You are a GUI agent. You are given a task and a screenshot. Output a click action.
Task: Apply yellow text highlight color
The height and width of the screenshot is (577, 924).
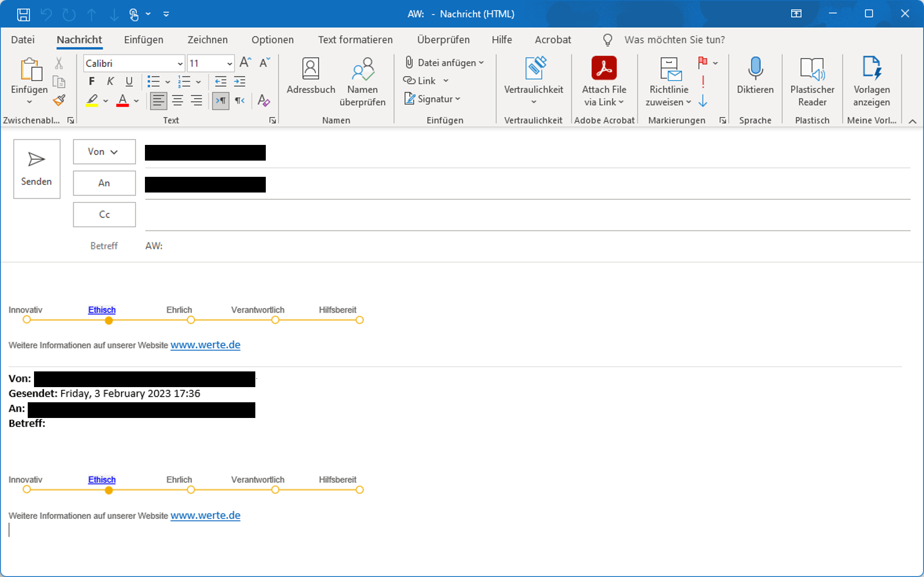click(92, 100)
